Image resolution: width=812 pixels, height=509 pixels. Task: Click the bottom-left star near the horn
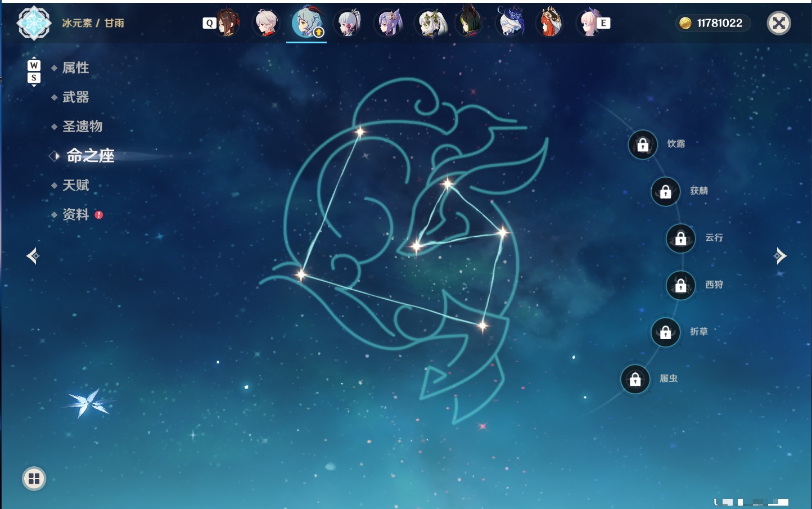[x=301, y=275]
